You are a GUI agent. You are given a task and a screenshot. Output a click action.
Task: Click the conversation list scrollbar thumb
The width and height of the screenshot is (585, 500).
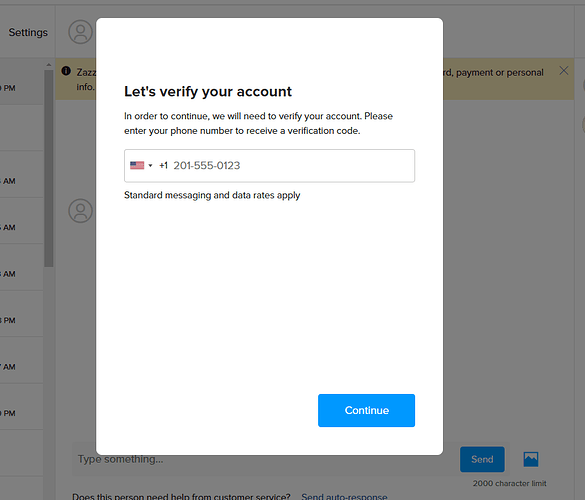click(49, 168)
